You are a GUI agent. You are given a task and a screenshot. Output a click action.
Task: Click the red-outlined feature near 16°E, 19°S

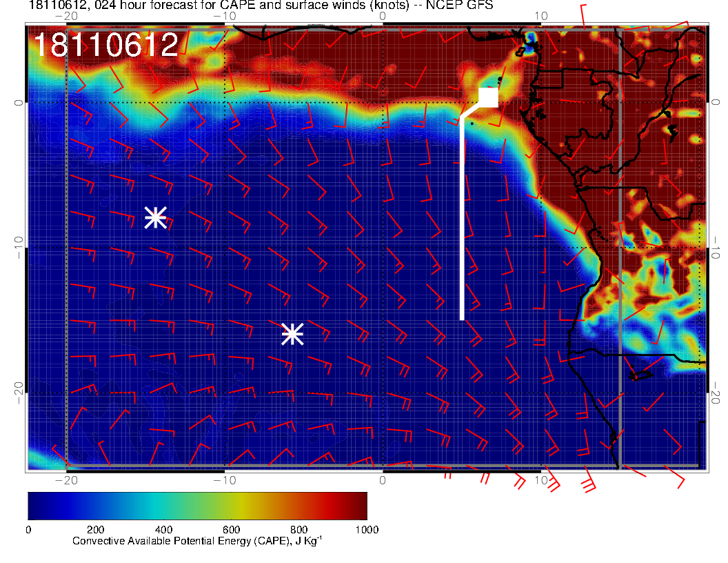coord(641,375)
